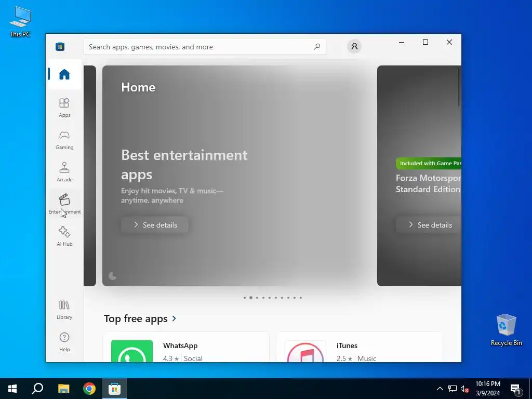Click See details for Best entertainment apps
Image resolution: width=532 pixels, height=399 pixels.
pos(155,224)
